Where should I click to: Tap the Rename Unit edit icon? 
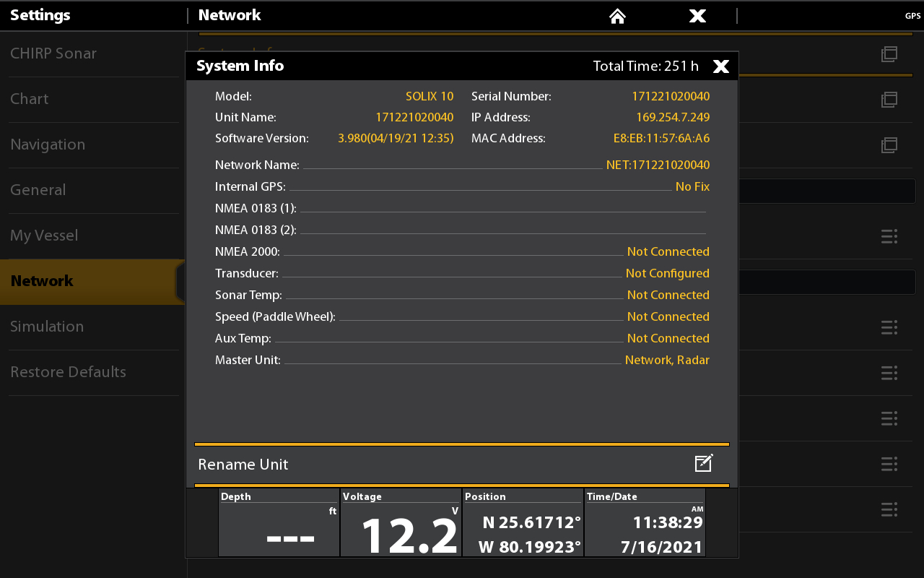(x=704, y=463)
